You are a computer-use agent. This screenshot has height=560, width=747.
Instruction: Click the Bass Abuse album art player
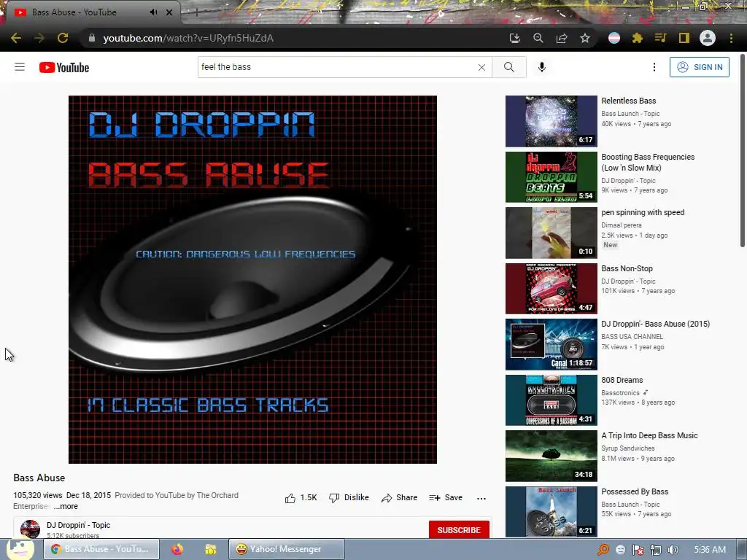[x=252, y=279]
